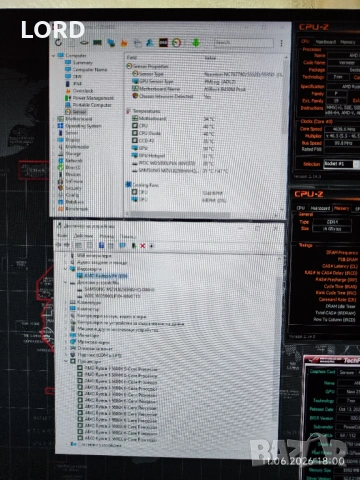Collapse the Computer node in AIDA64 tree
360x480 pixels.
click(x=54, y=55)
